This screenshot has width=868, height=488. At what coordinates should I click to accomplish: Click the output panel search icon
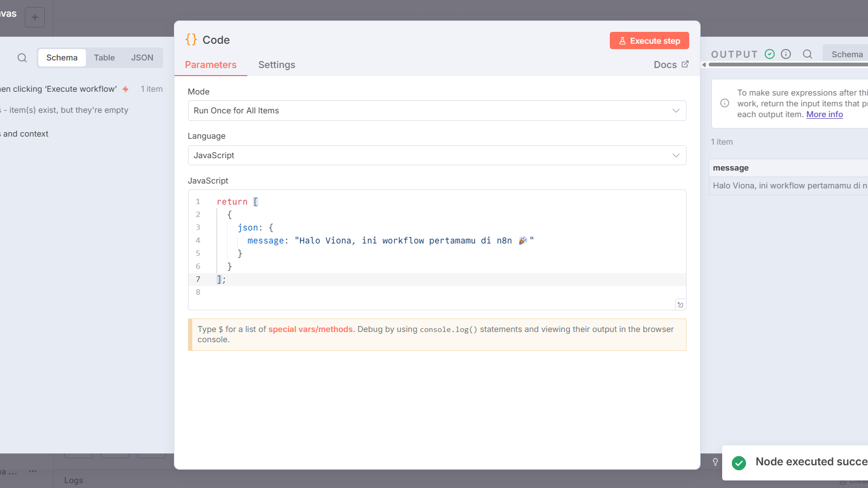808,54
